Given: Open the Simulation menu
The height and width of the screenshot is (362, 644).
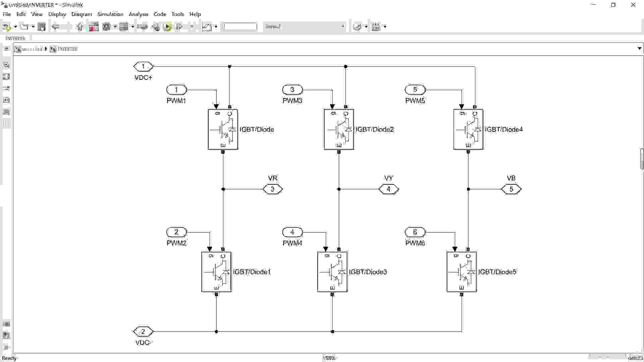Looking at the screenshot, I should (x=110, y=14).
